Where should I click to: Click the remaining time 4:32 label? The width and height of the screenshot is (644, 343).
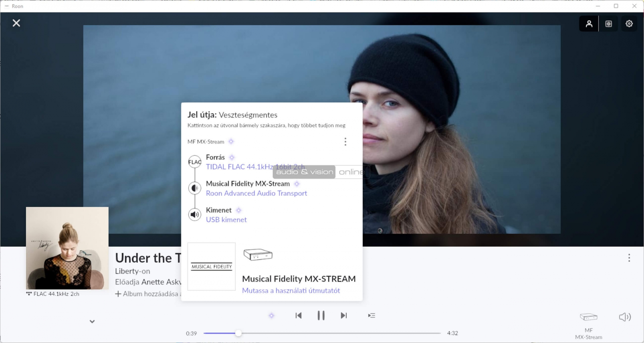click(452, 333)
